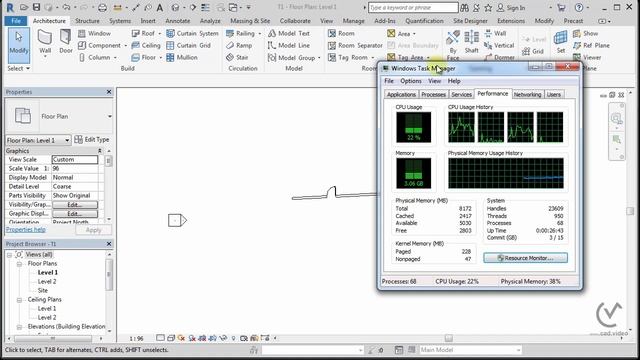Open Level 2 floor plan in Project Browser
This screenshot has width=640, height=360.
coord(47,281)
